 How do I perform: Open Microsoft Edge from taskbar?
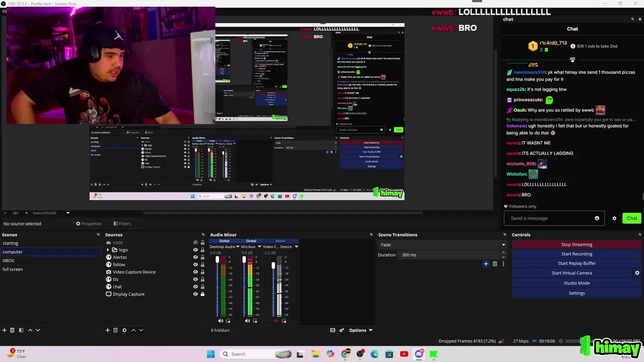[375, 354]
